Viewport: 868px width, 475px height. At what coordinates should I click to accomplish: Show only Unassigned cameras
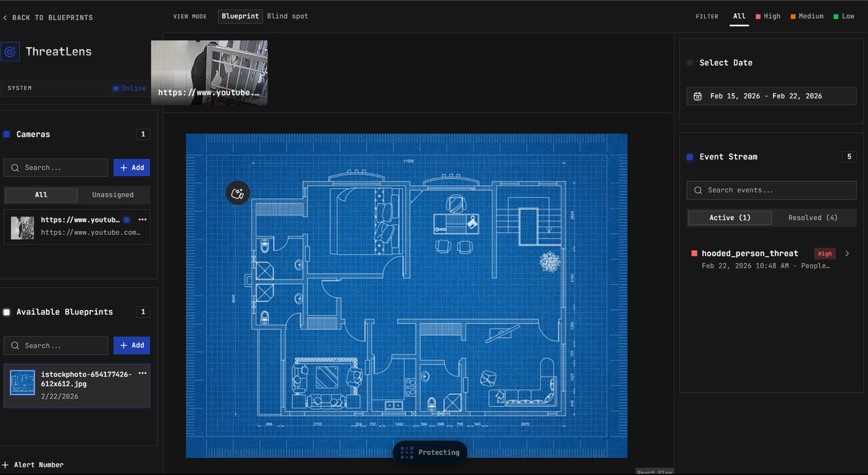click(113, 195)
